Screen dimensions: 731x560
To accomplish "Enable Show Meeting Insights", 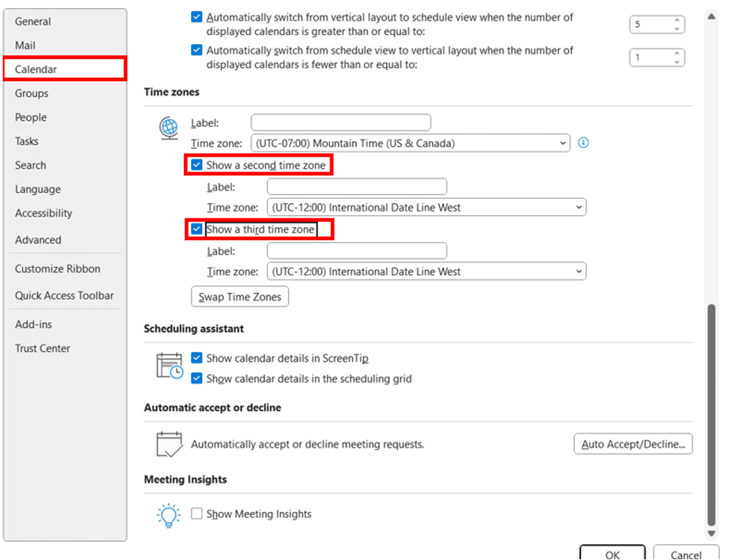I will (197, 513).
